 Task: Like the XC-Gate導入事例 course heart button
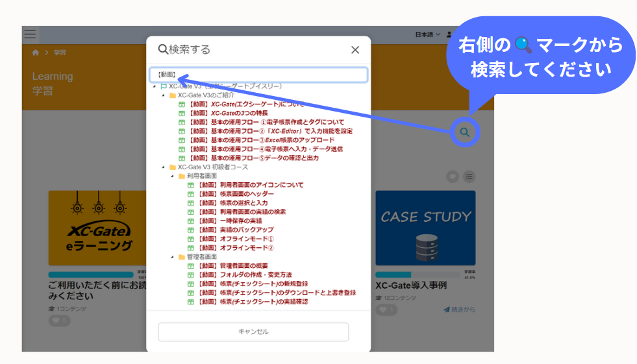click(384, 309)
